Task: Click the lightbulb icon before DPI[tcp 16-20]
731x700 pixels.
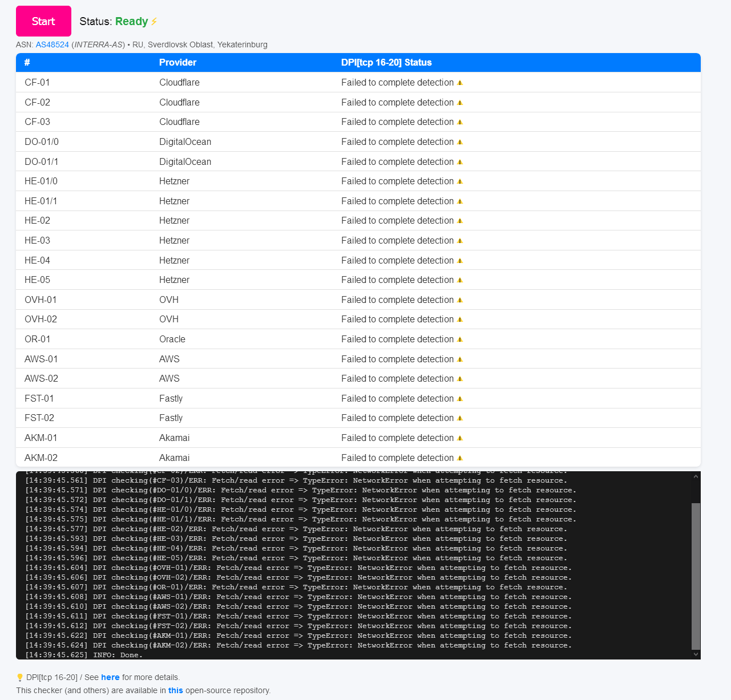Action: 20,678
